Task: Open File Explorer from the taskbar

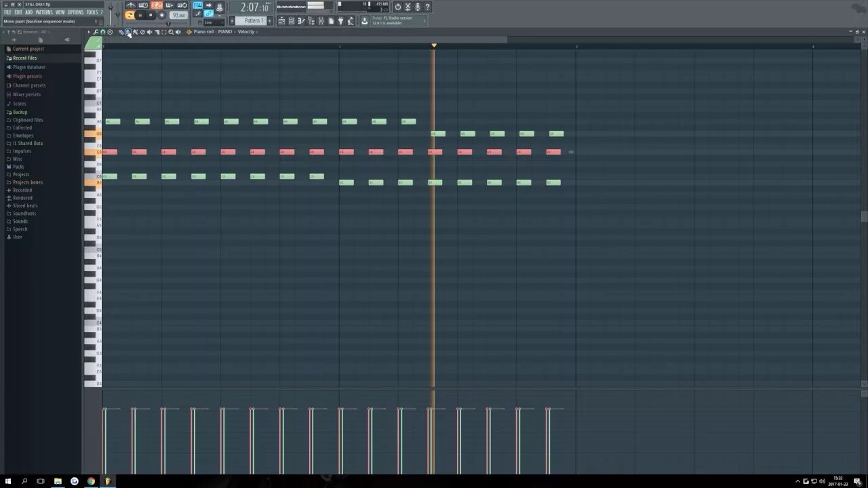Action: tap(58, 481)
